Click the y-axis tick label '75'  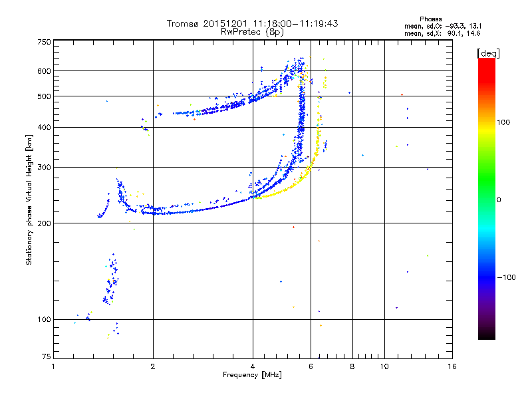coord(47,356)
